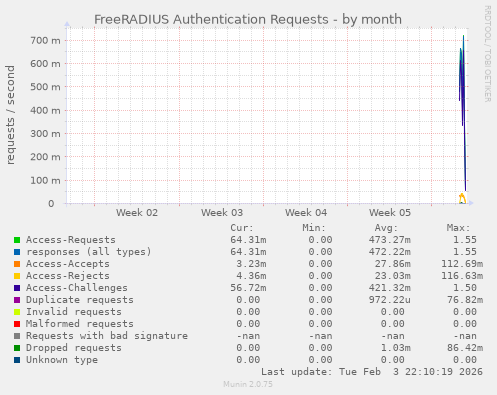Click the Requests with bad signature label
Screen dimensions: 497x395
click(x=107, y=336)
